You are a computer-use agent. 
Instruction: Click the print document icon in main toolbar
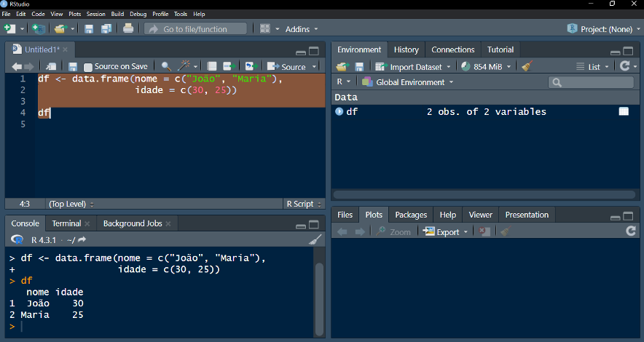pyautogui.click(x=128, y=28)
